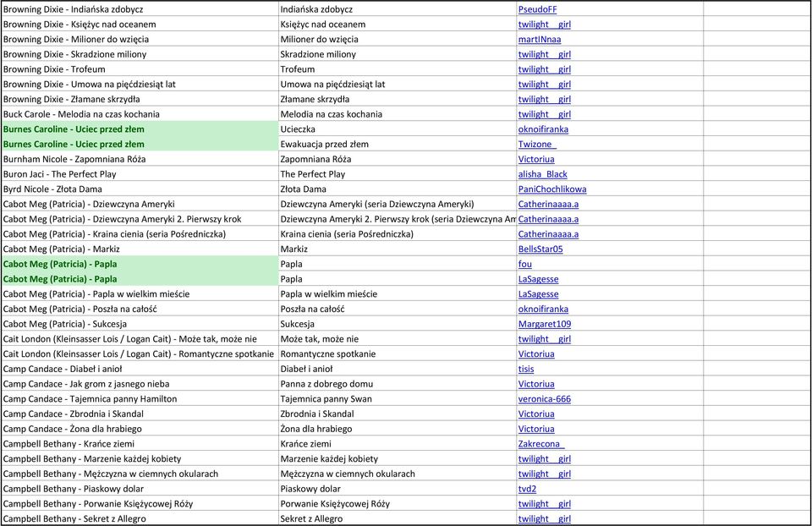Select cell 'Buck Carole - Melodia na czas kochania'
The height and width of the screenshot is (526, 812).
coord(140,114)
